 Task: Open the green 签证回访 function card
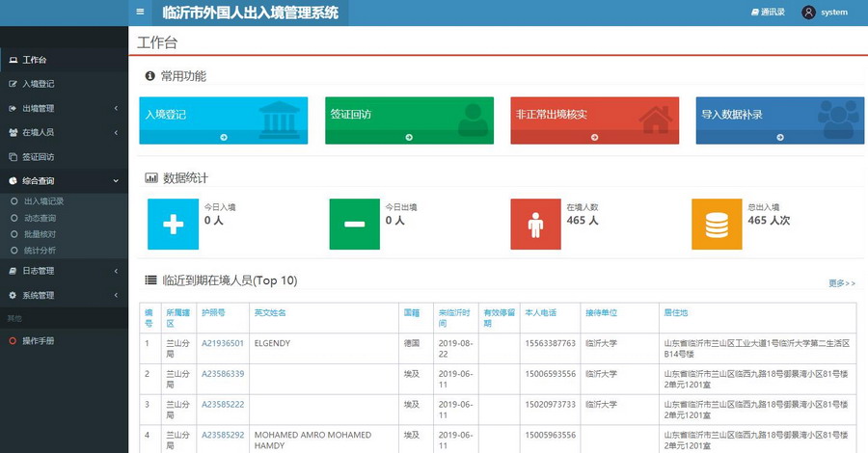pyautogui.click(x=409, y=120)
